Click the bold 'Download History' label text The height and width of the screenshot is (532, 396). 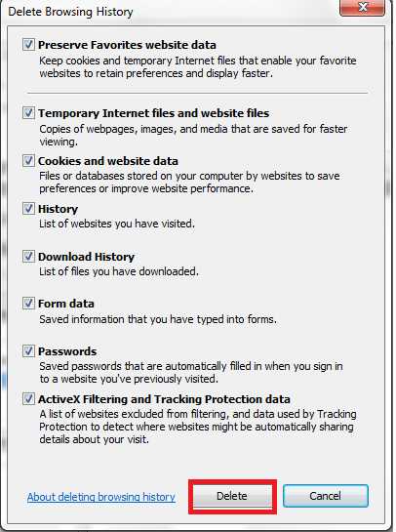click(87, 257)
